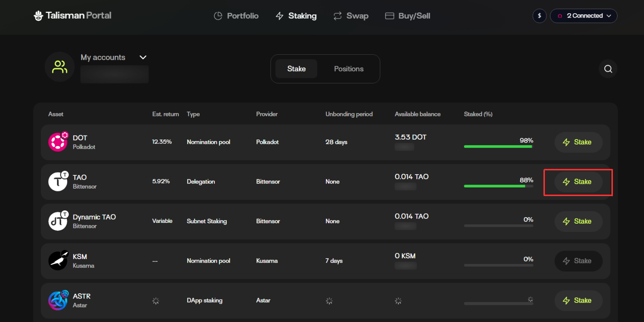Click the Talisman Portal logo icon
644x322 pixels.
38,16
